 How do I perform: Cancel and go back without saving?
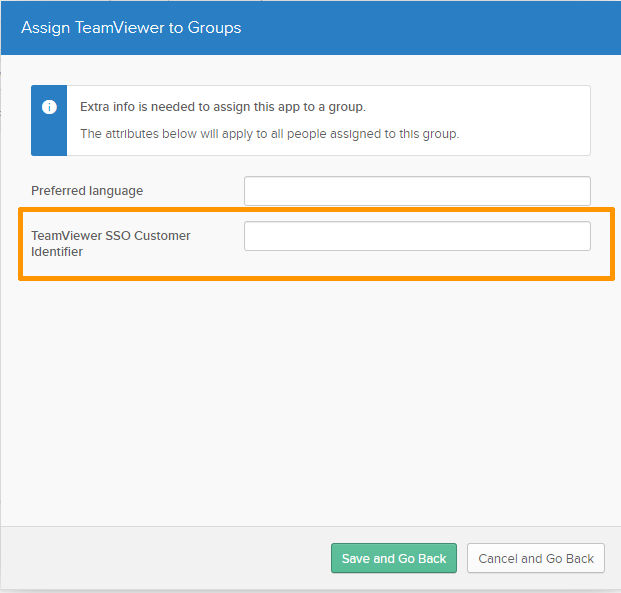tap(535, 558)
